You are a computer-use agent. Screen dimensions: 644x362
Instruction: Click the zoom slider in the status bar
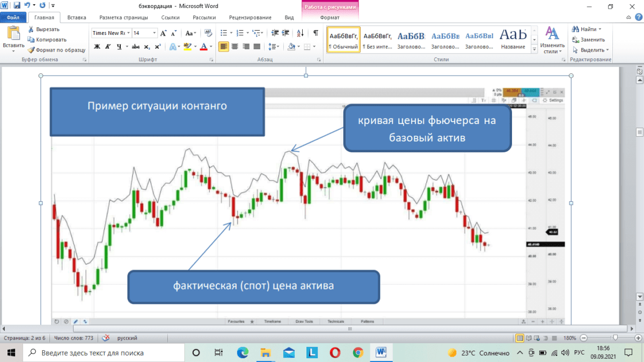615,338
